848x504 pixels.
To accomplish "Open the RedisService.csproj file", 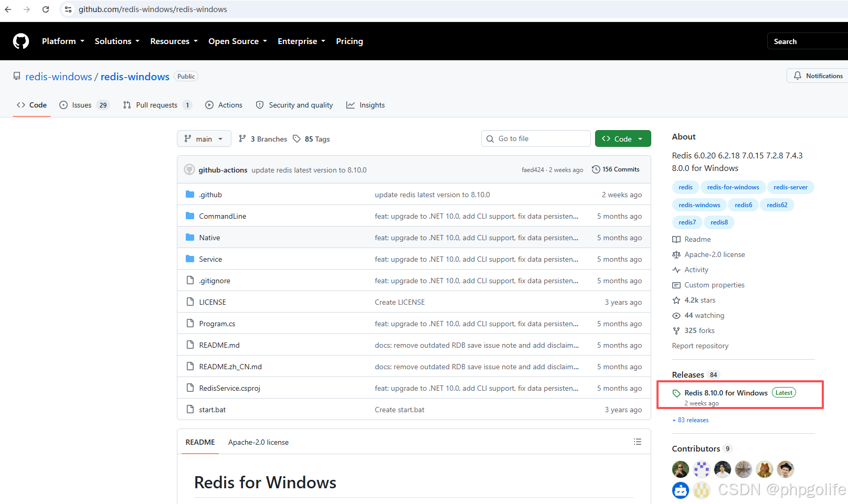I will tap(230, 389).
